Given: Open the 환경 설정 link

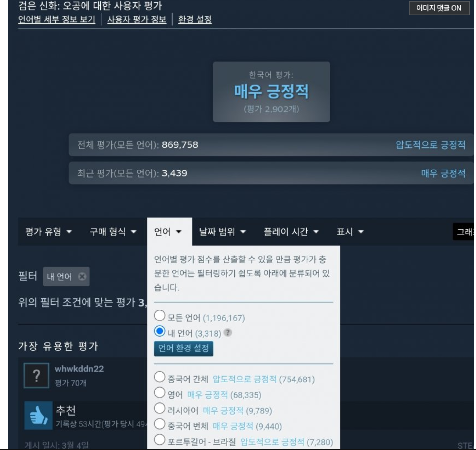Looking at the screenshot, I should (195, 19).
